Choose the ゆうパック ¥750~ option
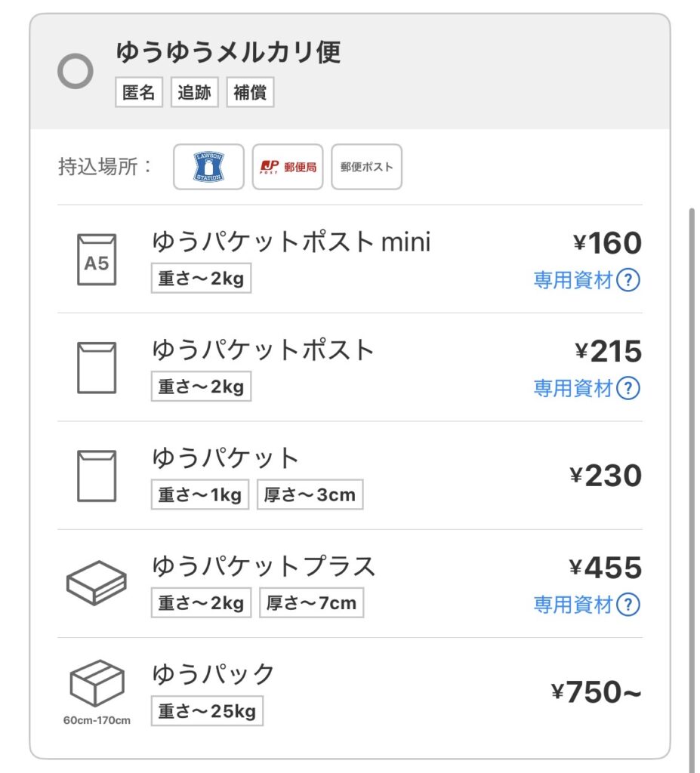Screen dimensions: 700x773 (214, 674)
